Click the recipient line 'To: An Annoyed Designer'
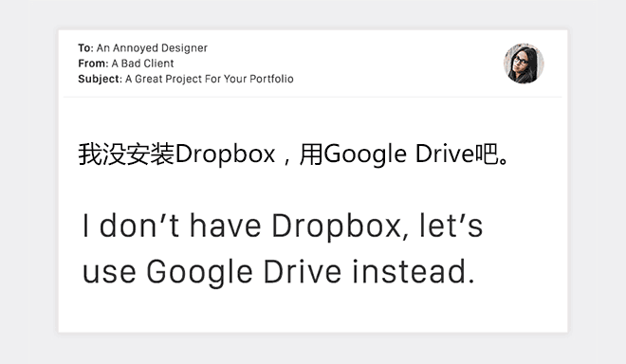Screen dimensions: 626x364 (142, 48)
